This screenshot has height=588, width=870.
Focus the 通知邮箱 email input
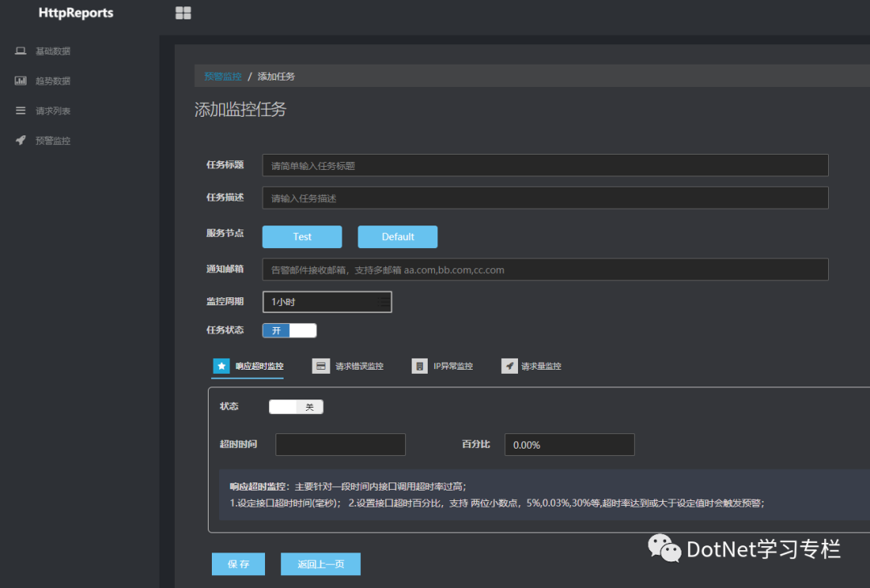[545, 270]
